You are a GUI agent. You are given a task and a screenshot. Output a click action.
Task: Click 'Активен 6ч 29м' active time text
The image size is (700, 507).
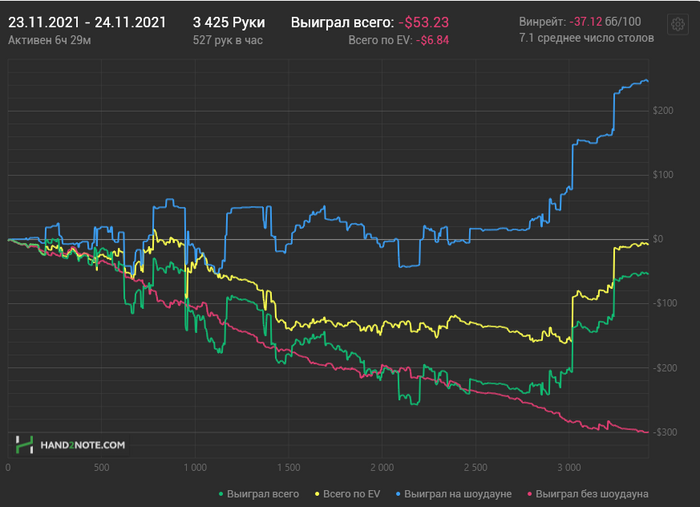(x=50, y=41)
